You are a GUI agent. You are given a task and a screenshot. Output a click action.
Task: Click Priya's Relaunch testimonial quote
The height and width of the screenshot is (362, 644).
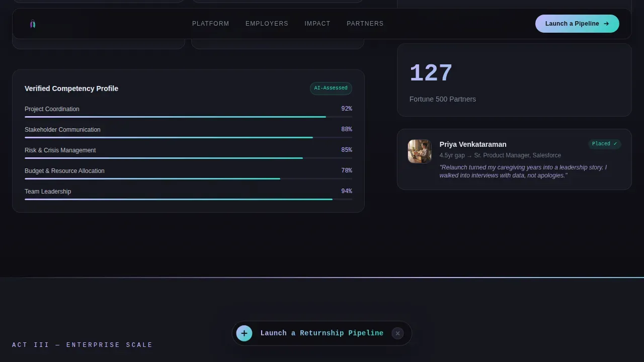click(x=523, y=171)
